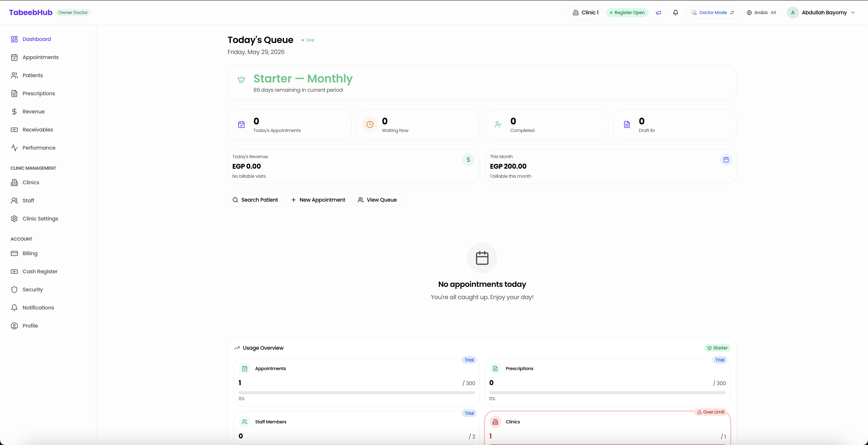Click New Appointment button
The width and height of the screenshot is (868, 445).
point(318,200)
